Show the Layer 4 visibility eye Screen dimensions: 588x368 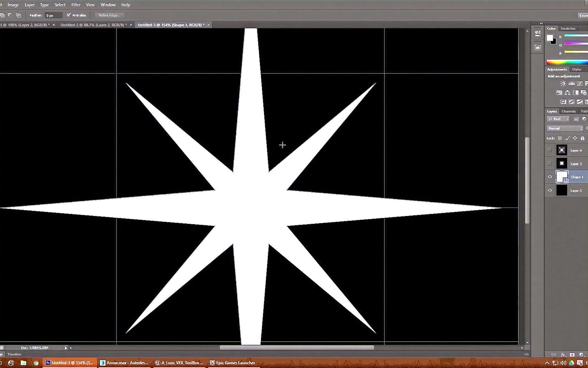tap(550, 150)
